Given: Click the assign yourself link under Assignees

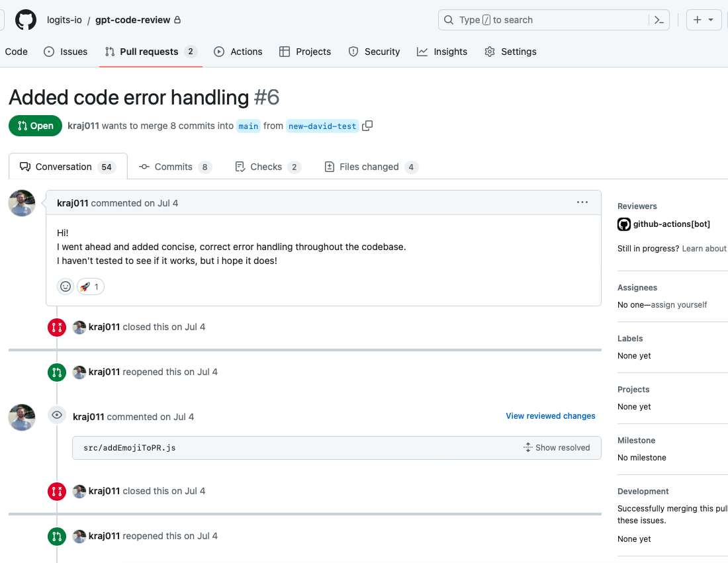Looking at the screenshot, I should [680, 304].
